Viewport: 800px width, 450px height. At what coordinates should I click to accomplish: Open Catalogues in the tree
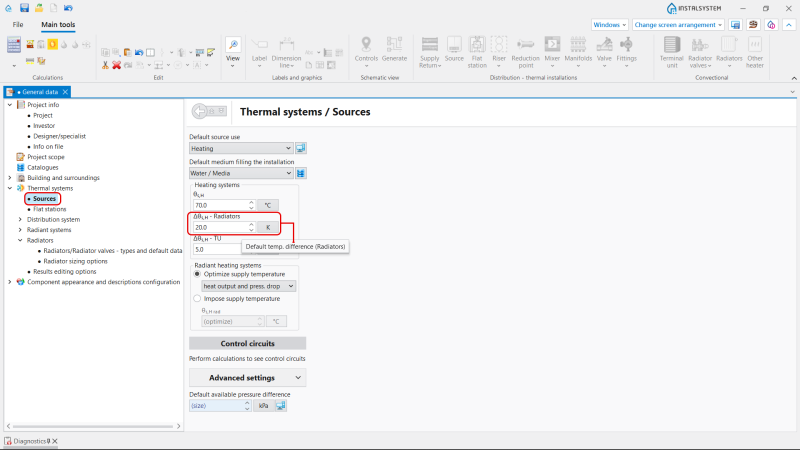42,167
